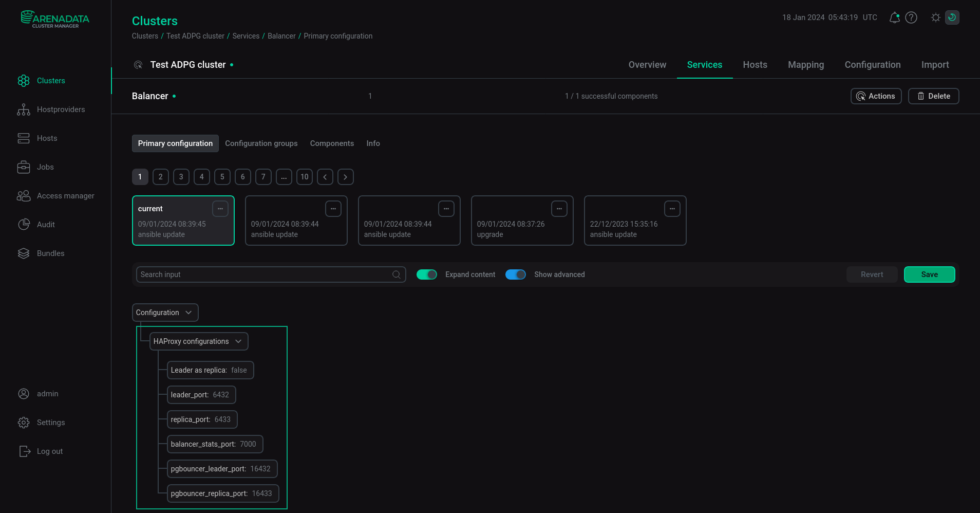This screenshot has width=980, height=513.
Task: Click the Actions button
Action: tap(876, 96)
